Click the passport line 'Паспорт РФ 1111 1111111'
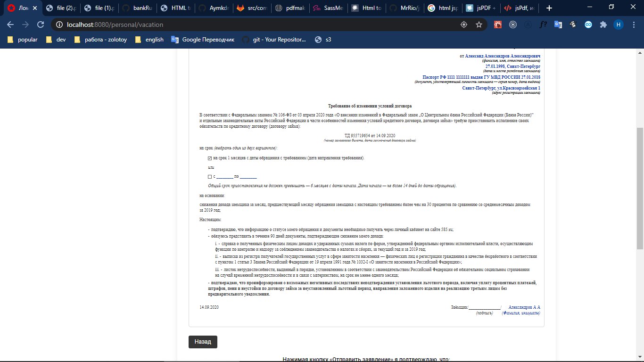 point(481,77)
